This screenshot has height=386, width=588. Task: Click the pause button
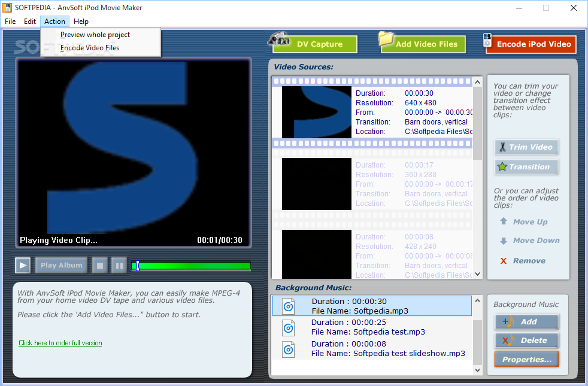click(119, 265)
